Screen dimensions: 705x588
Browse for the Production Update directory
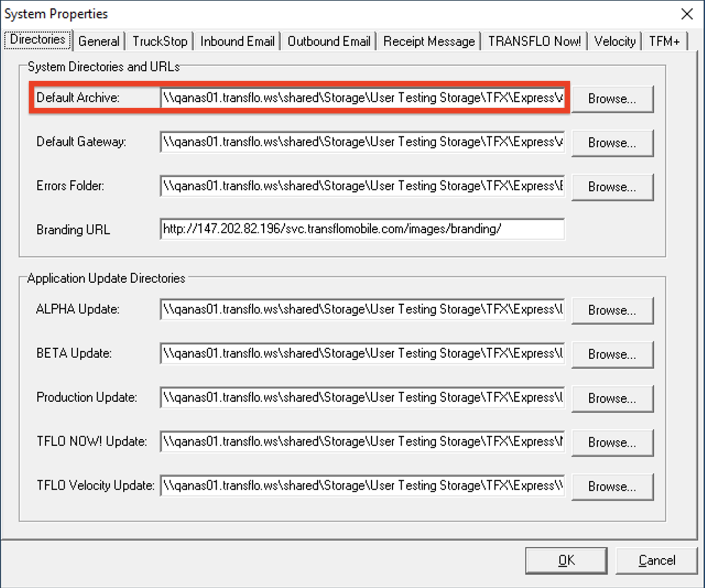coord(612,399)
